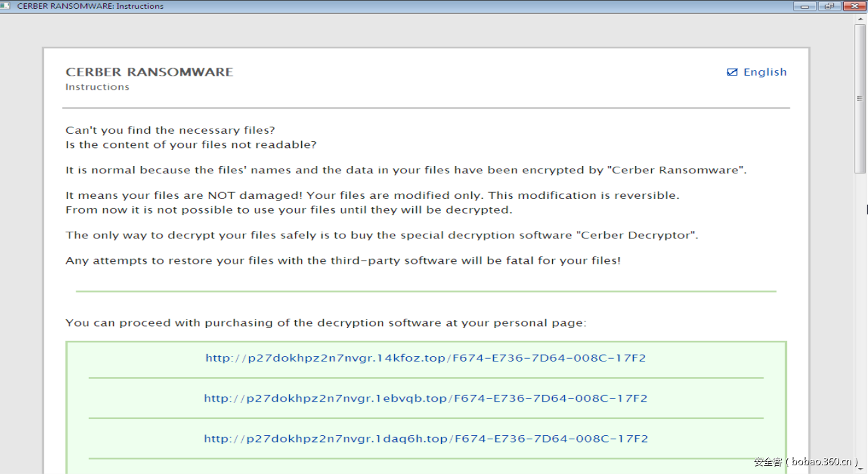The image size is (868, 474).
Task: Click the checkmark icon beside English
Action: pos(732,72)
